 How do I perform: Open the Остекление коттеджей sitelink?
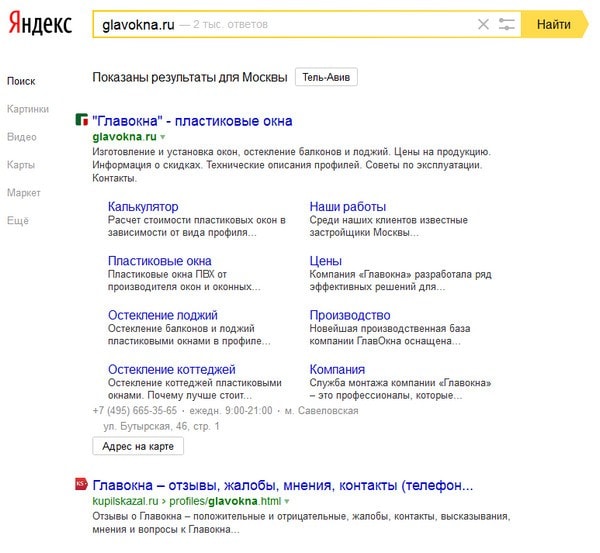point(172,370)
